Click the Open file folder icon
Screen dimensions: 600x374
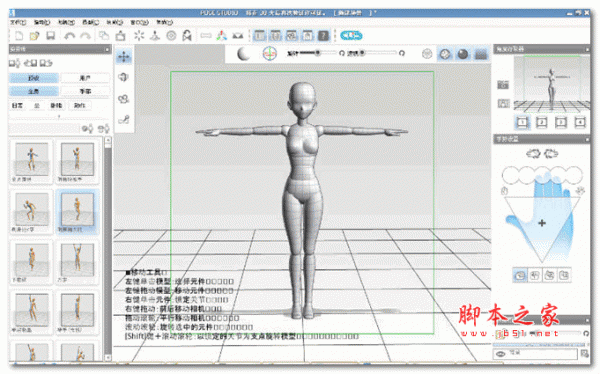click(34, 36)
